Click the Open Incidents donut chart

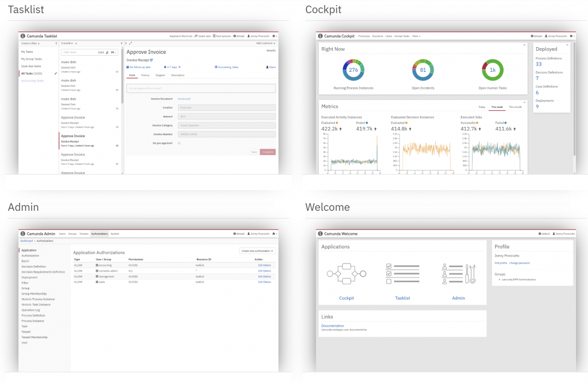(423, 70)
